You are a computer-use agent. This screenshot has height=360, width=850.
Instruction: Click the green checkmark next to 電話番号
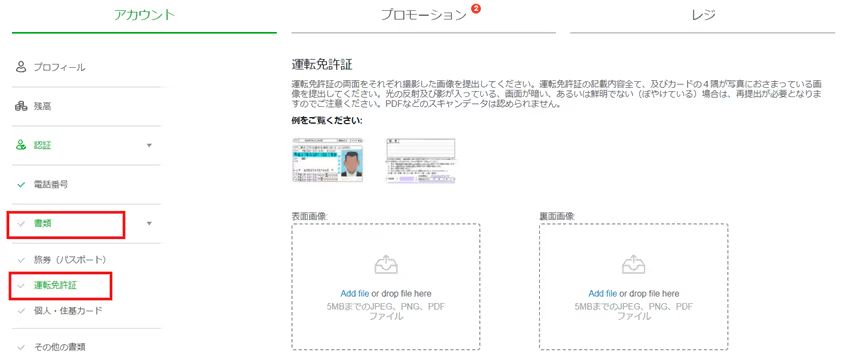click(21, 185)
